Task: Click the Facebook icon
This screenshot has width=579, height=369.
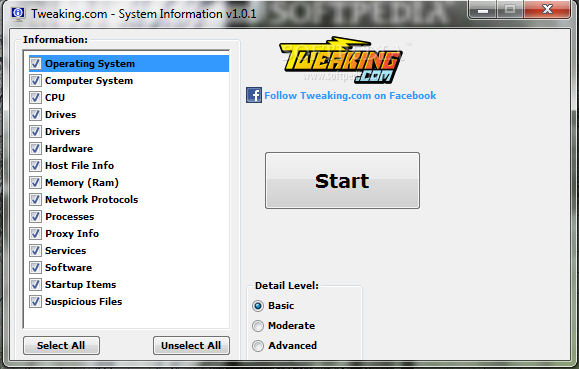Action: coord(254,95)
